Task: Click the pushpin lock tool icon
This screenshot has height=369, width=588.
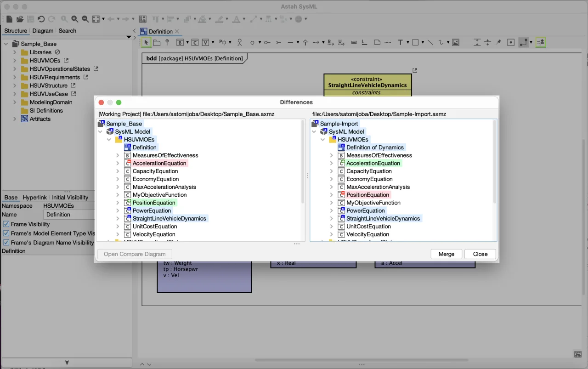Action: point(499,42)
